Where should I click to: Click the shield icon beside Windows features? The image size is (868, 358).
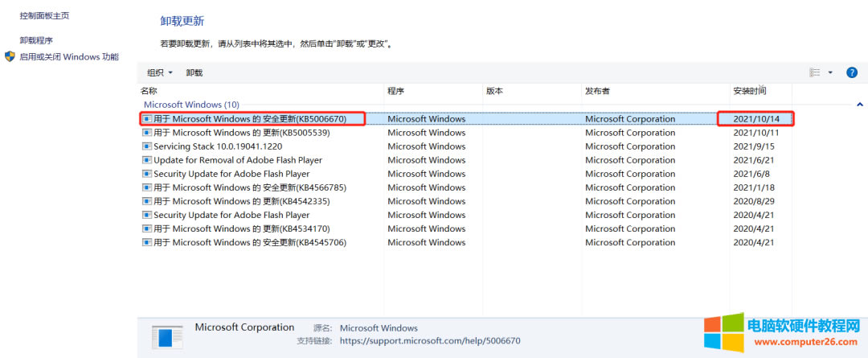click(x=10, y=57)
